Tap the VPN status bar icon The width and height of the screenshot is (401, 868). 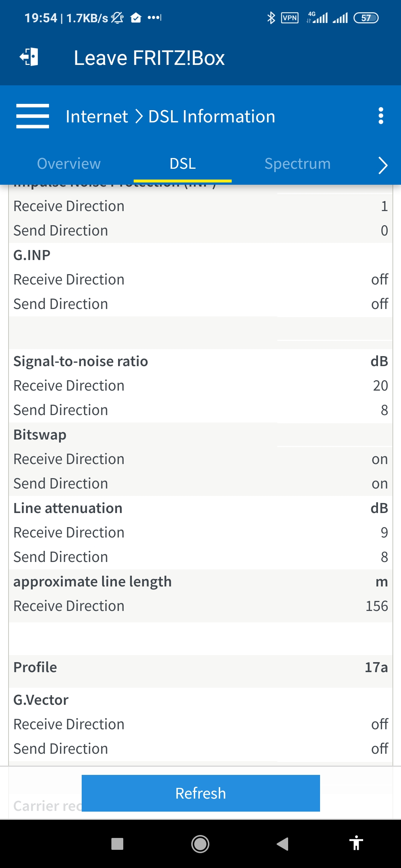click(x=290, y=18)
